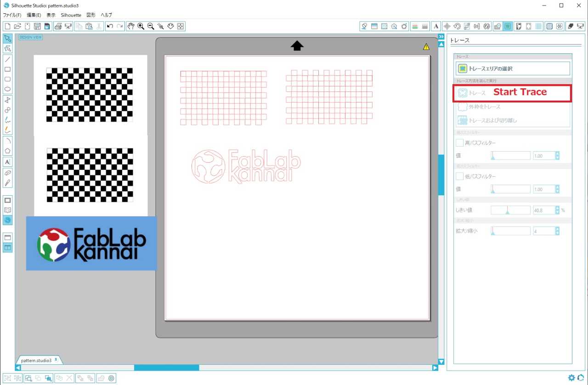Increase the 拡大/縮小 value with the stepper
Viewport: 588px width, 385px height.
pyautogui.click(x=558, y=229)
